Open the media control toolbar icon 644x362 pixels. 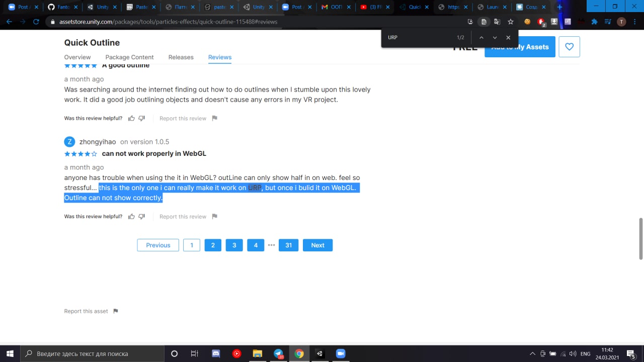[x=608, y=22]
